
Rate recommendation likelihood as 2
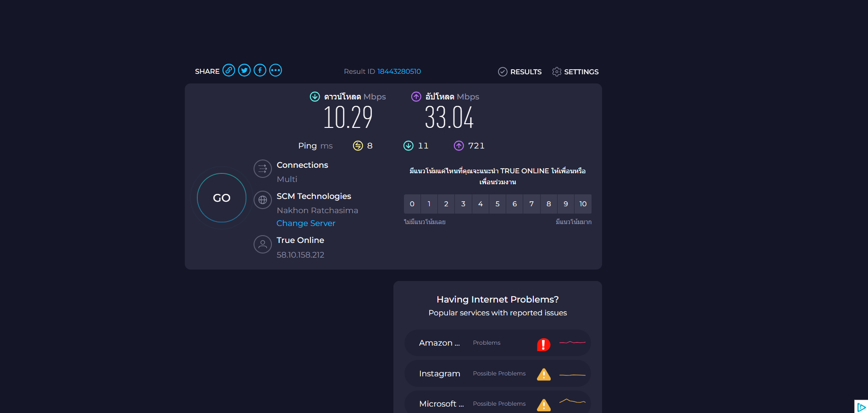tap(446, 204)
